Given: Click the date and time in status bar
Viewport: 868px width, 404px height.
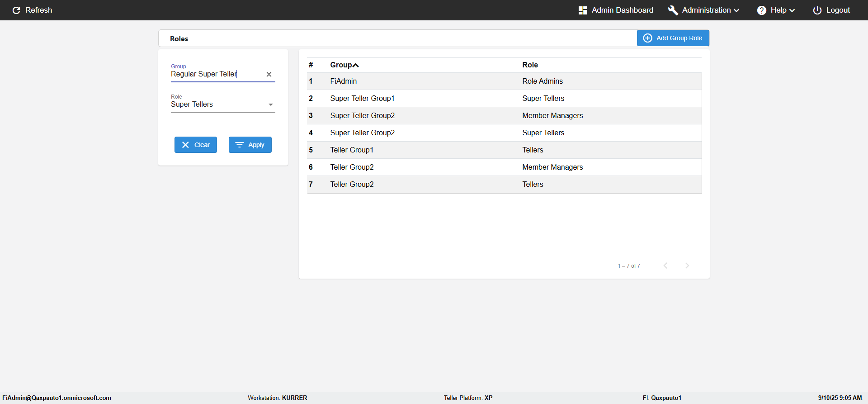Looking at the screenshot, I should click(x=840, y=398).
